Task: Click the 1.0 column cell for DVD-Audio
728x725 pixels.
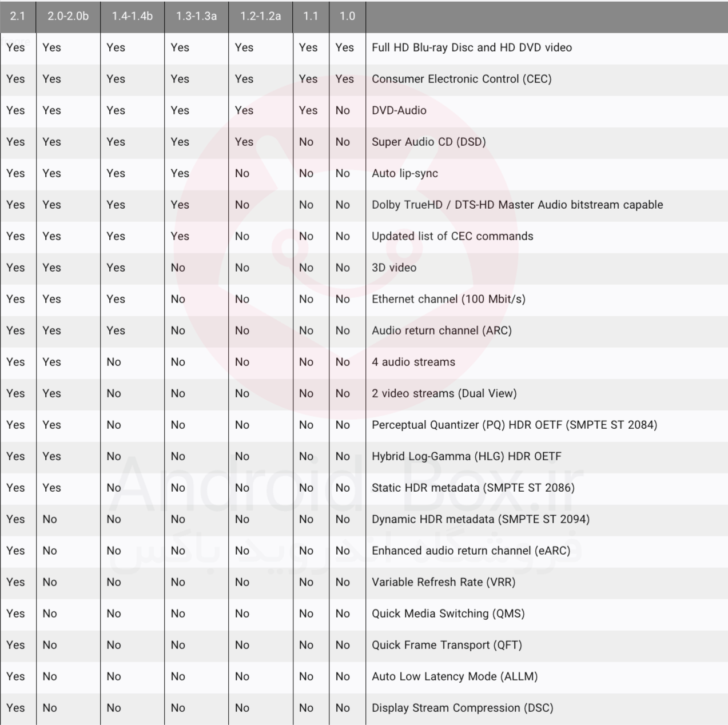Action: click(343, 110)
